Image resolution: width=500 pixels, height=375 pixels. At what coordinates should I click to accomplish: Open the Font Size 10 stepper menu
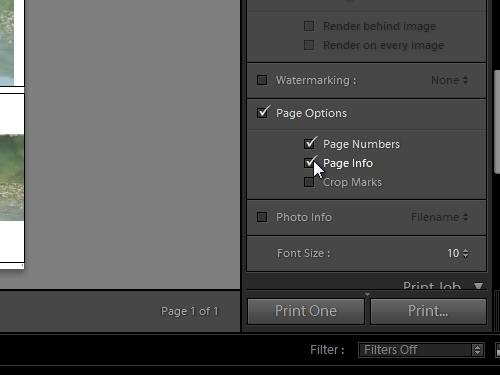click(458, 253)
